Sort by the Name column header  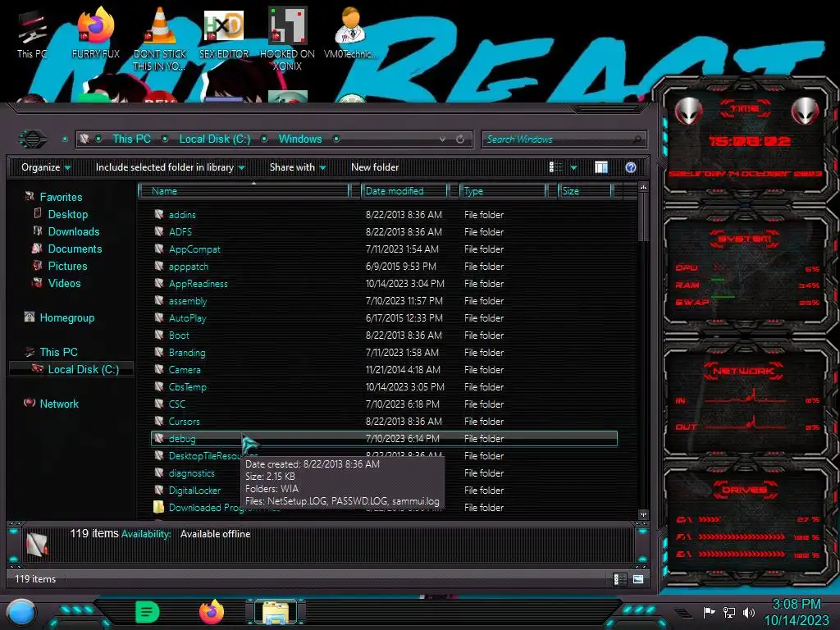click(x=244, y=190)
